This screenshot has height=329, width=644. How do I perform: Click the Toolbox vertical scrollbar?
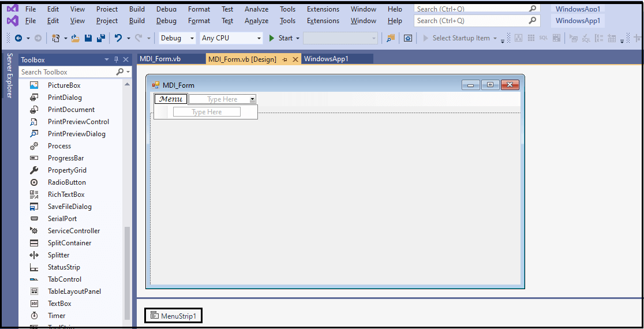coord(127,271)
